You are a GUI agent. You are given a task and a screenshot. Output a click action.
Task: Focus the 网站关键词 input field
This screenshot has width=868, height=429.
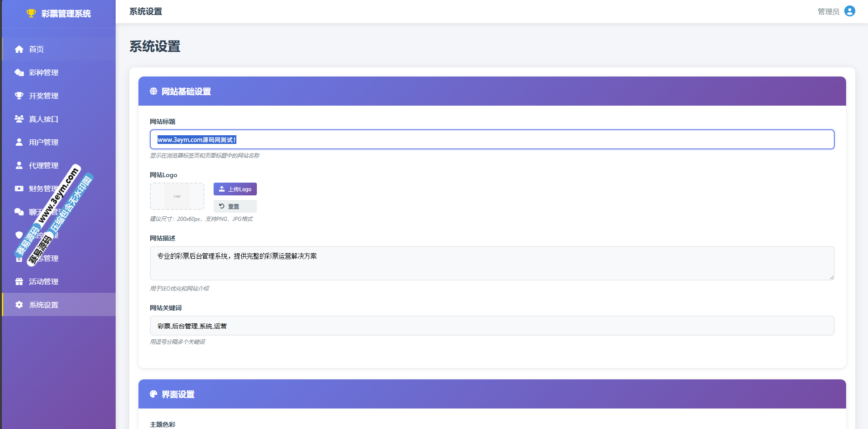pos(492,326)
